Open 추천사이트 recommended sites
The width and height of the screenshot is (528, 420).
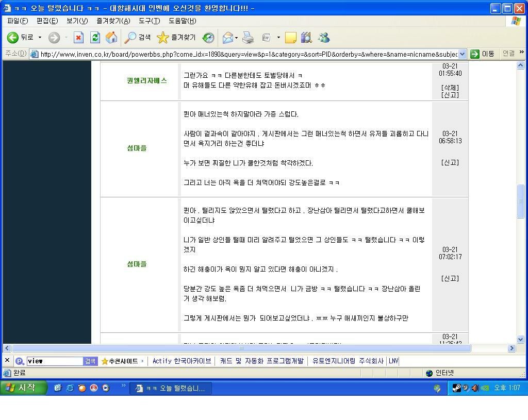pos(122,361)
